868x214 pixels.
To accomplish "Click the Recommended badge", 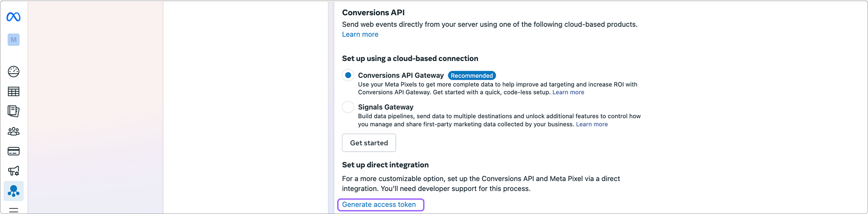I will click(x=472, y=75).
